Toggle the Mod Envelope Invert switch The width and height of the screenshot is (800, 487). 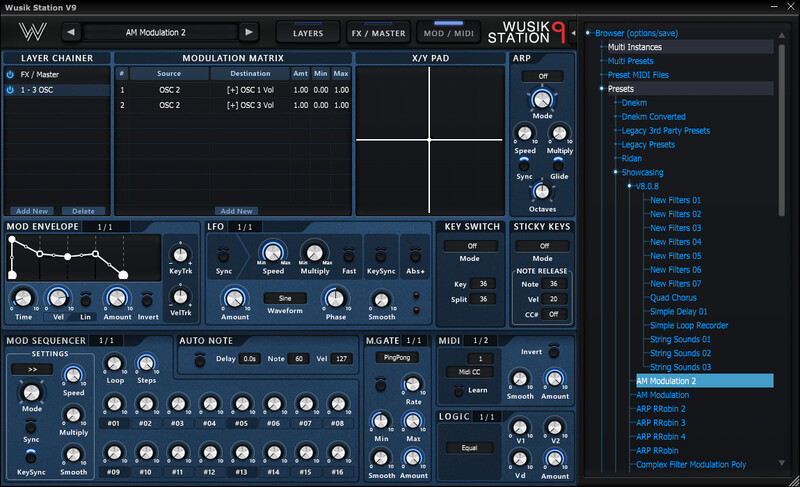click(147, 300)
